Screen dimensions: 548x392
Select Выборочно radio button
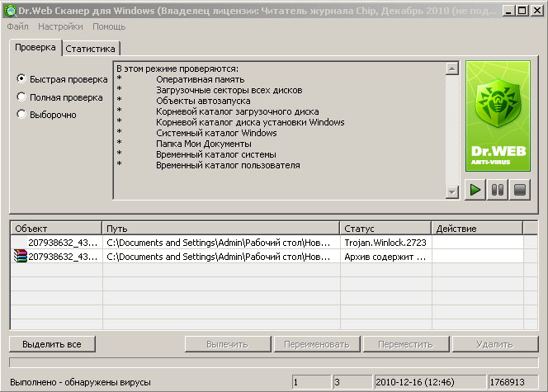21,114
